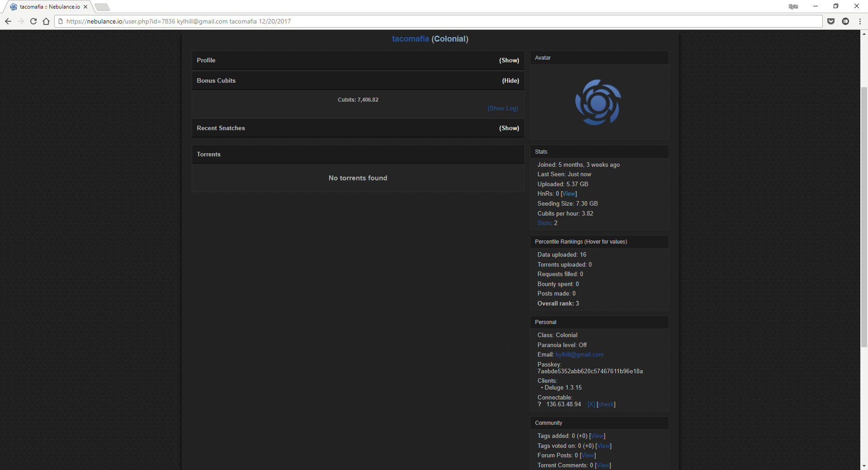
Task: Click the 'Paranoia level: Off' entry
Action: 562,345
